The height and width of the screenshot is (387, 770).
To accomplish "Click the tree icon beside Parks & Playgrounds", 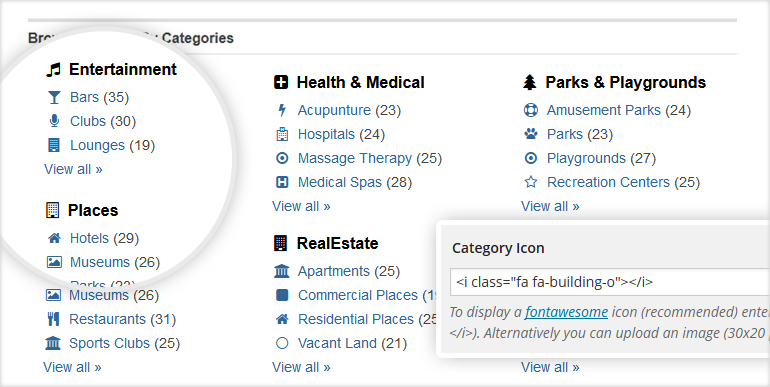I will [x=529, y=83].
